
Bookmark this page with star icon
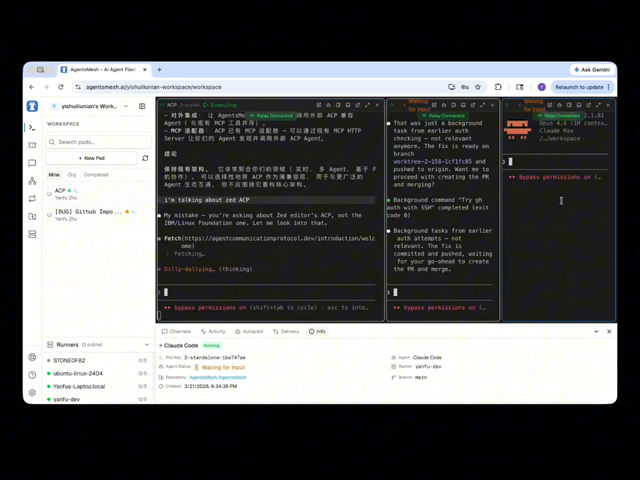478,87
